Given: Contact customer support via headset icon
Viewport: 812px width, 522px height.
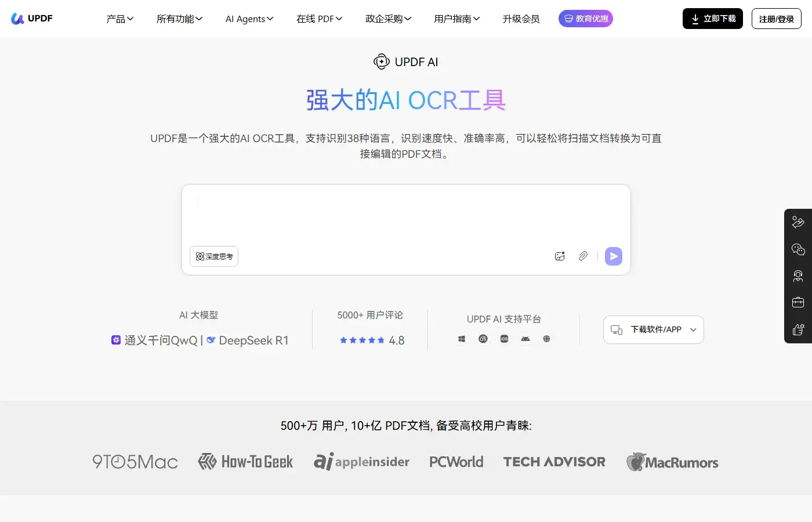Looking at the screenshot, I should tap(798, 276).
